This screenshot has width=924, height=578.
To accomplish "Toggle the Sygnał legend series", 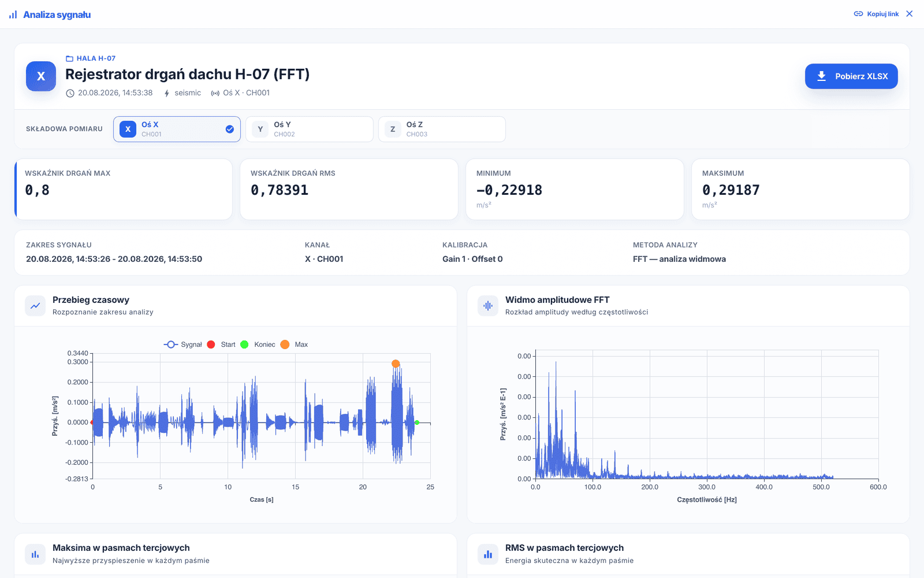I will 183,344.
